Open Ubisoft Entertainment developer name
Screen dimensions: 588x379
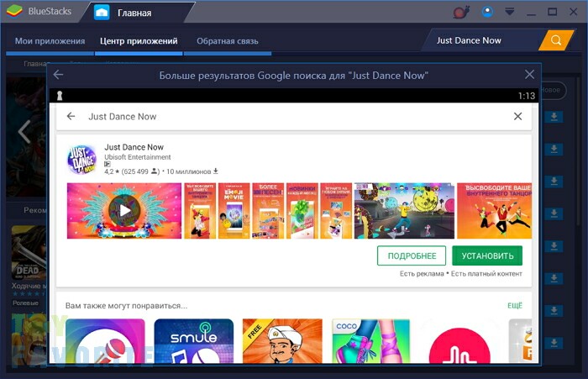pos(137,157)
